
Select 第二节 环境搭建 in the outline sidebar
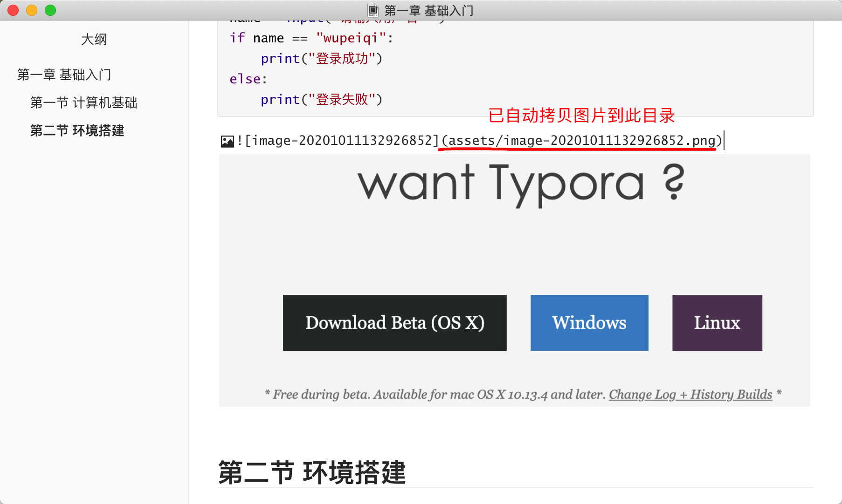click(77, 130)
